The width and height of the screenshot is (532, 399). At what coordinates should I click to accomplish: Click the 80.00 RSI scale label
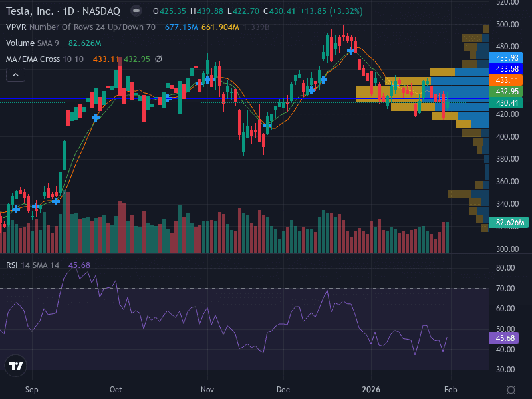505,268
